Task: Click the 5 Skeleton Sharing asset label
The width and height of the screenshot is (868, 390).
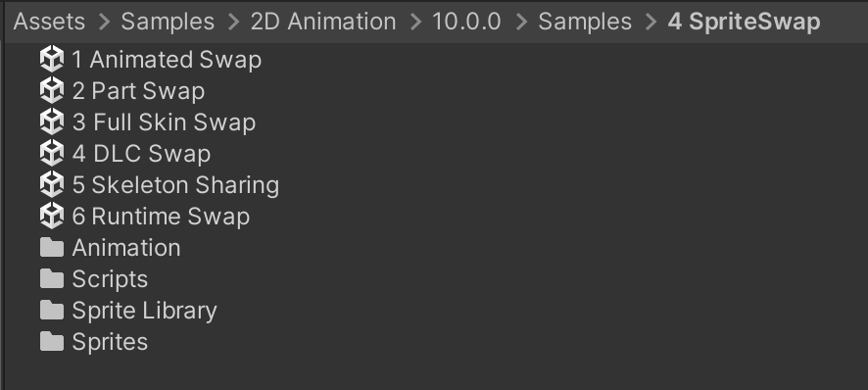Action: [x=175, y=185]
